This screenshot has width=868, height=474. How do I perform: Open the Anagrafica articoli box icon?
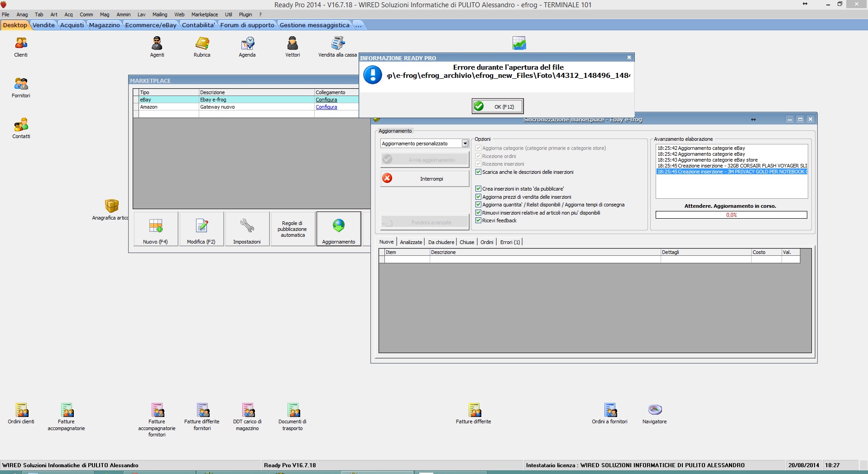[111, 210]
